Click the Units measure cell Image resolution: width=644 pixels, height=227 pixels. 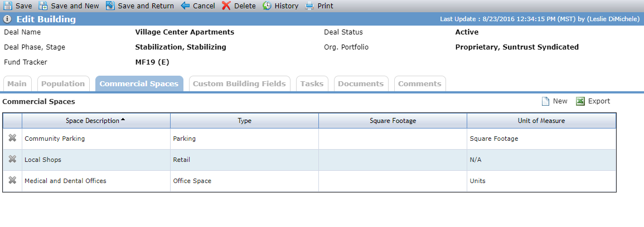(541, 181)
